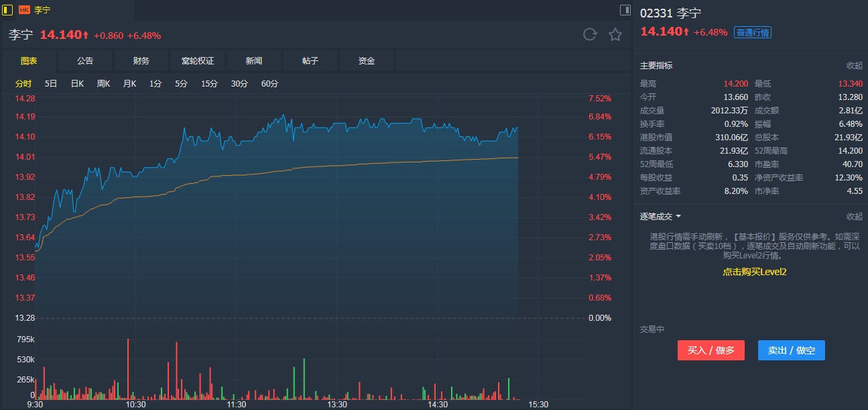The height and width of the screenshot is (410, 868).
Task: Click the 卖出 / 做空 button
Action: pos(791,350)
